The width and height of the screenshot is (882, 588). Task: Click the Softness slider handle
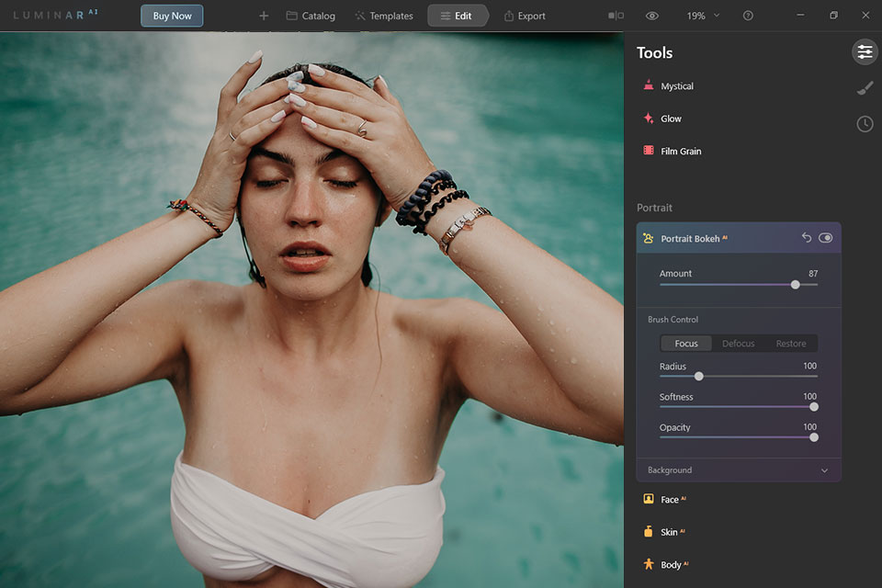pyautogui.click(x=813, y=407)
